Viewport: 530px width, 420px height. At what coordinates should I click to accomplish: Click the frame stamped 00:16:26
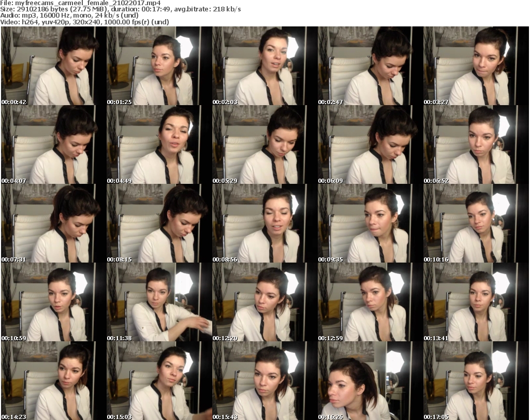click(x=370, y=381)
